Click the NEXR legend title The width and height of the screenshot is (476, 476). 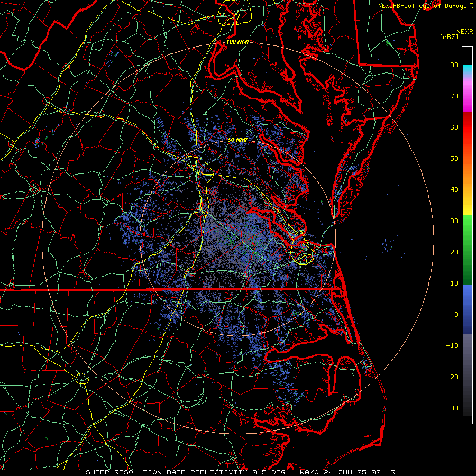tap(464, 32)
